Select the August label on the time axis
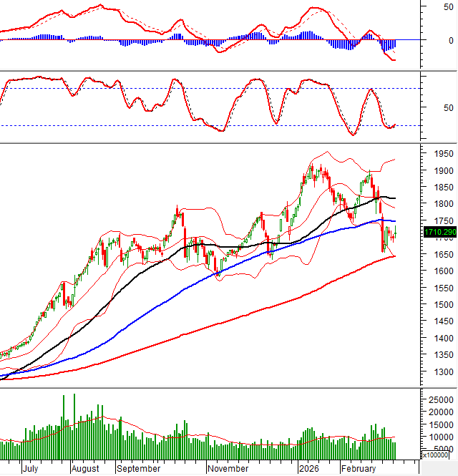The image size is (458, 476). tap(86, 469)
